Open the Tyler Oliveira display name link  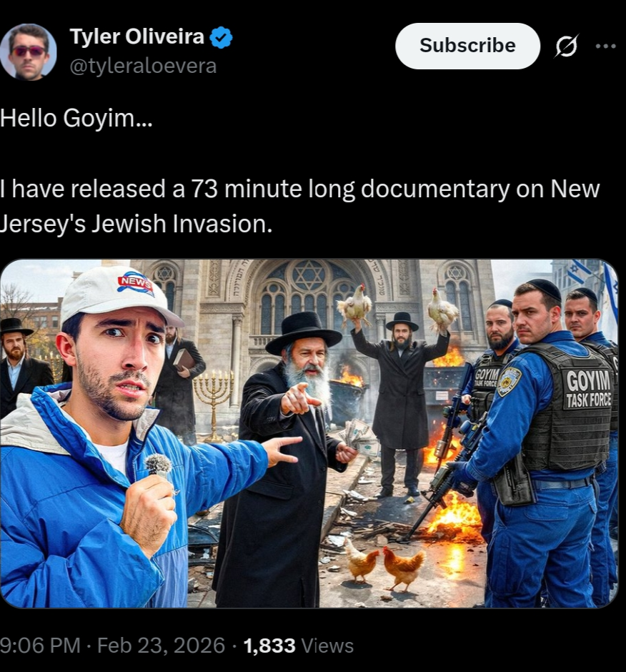coord(136,36)
